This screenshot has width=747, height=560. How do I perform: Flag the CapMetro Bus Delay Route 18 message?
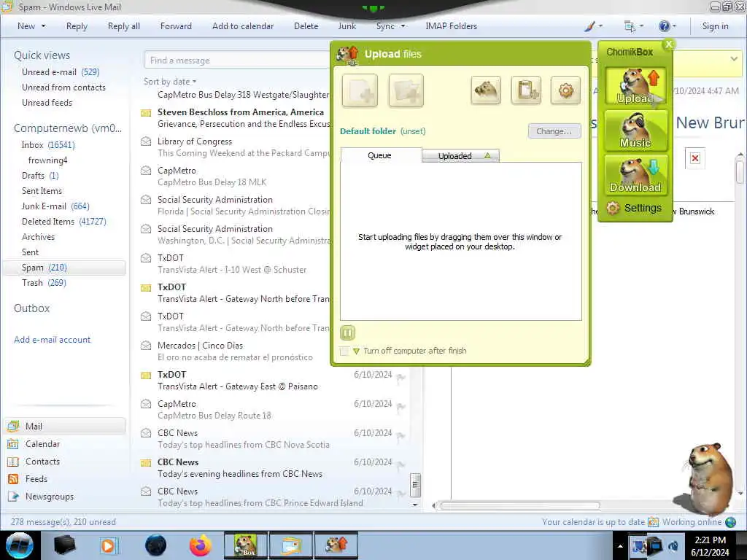[401, 407]
